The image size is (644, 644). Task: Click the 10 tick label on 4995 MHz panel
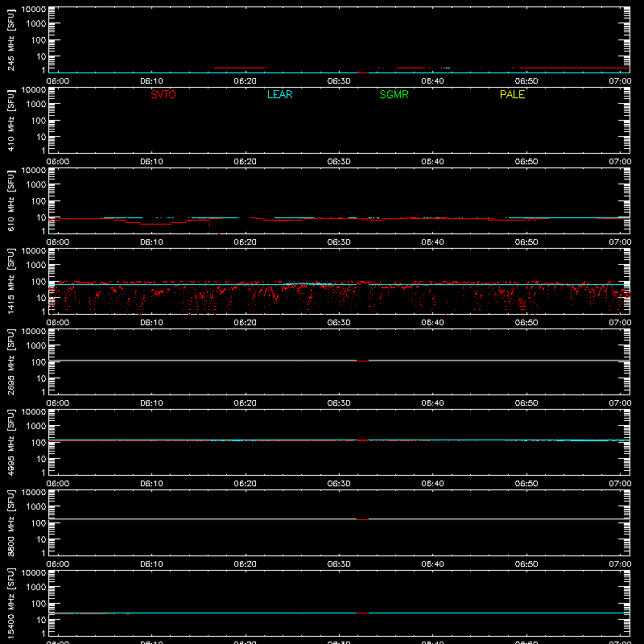click(41, 459)
